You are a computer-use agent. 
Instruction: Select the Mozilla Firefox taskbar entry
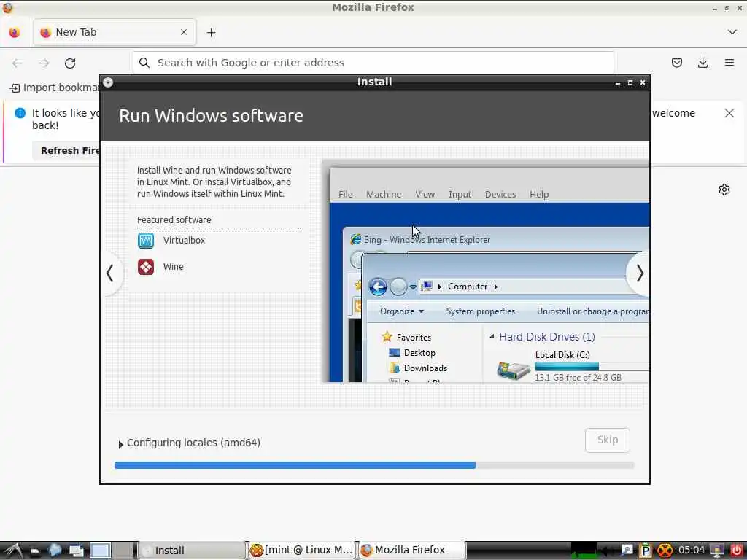(x=412, y=551)
